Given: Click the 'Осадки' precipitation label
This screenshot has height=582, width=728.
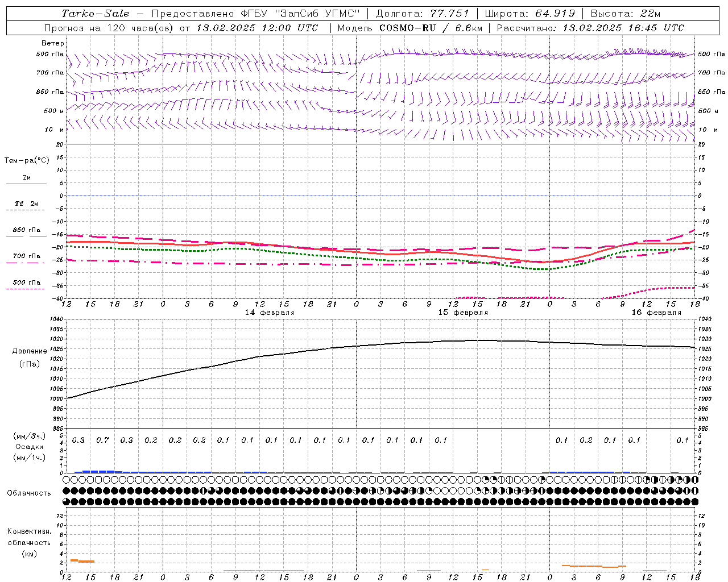Looking at the screenshot, I should [x=30, y=447].
